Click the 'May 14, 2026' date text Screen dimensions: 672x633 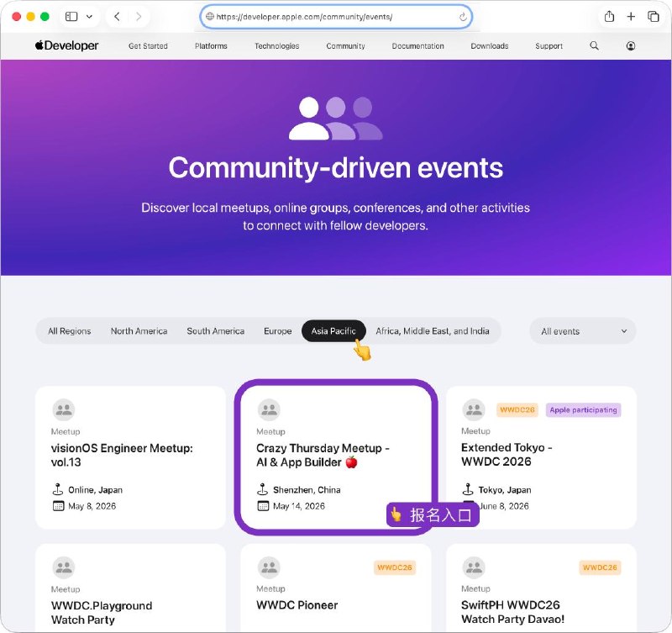[x=299, y=506]
